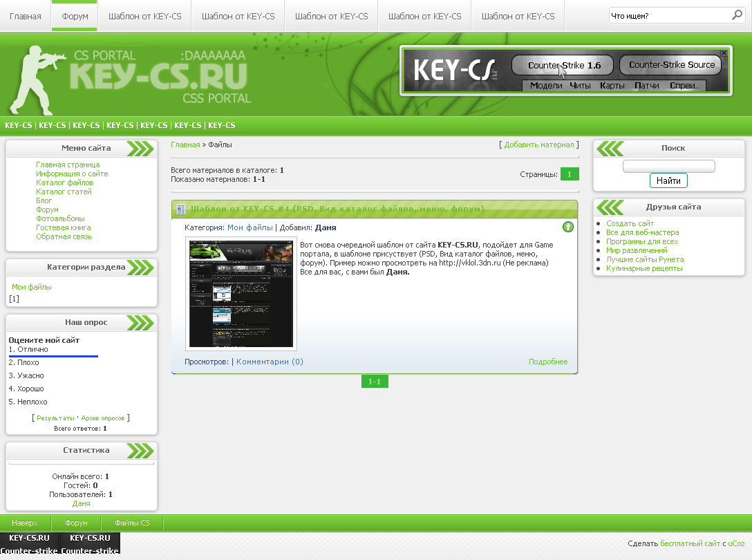Focus the search field in the Поиск block
The height and width of the screenshot is (560, 752).
coord(668,166)
